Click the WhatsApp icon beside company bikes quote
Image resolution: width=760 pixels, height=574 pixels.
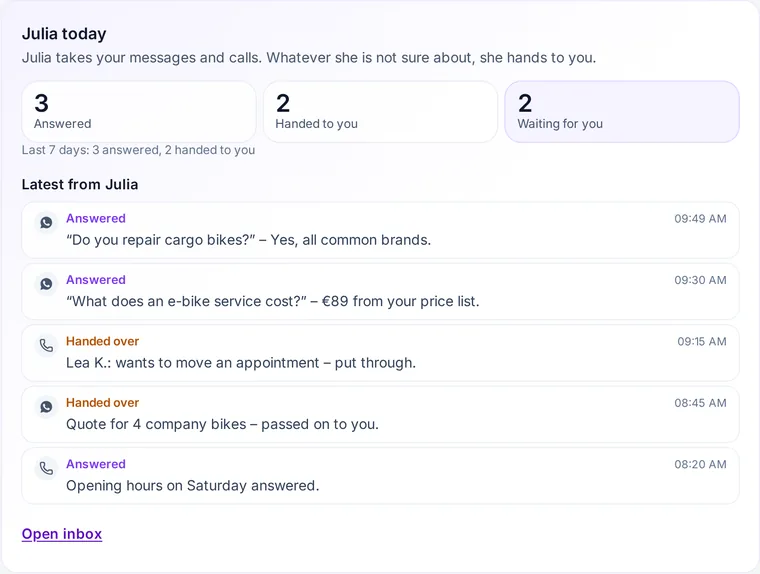tap(46, 407)
